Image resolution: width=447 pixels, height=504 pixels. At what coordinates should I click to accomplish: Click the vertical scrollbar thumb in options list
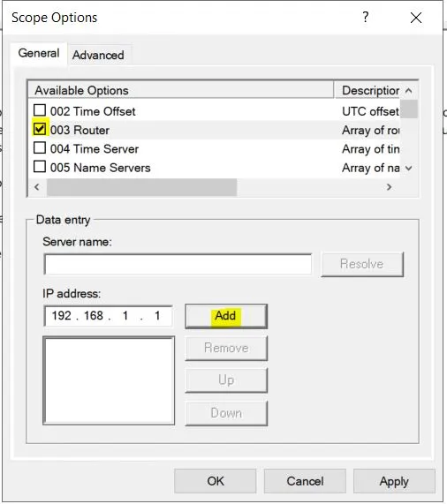409,109
